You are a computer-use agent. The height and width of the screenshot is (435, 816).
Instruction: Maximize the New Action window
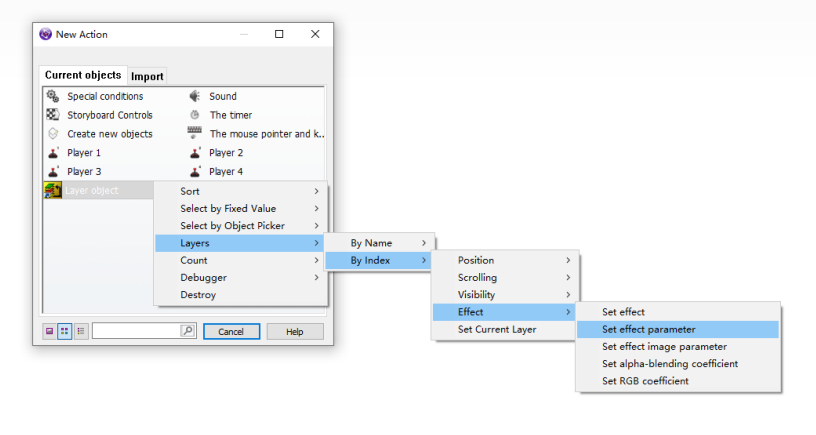(x=279, y=34)
